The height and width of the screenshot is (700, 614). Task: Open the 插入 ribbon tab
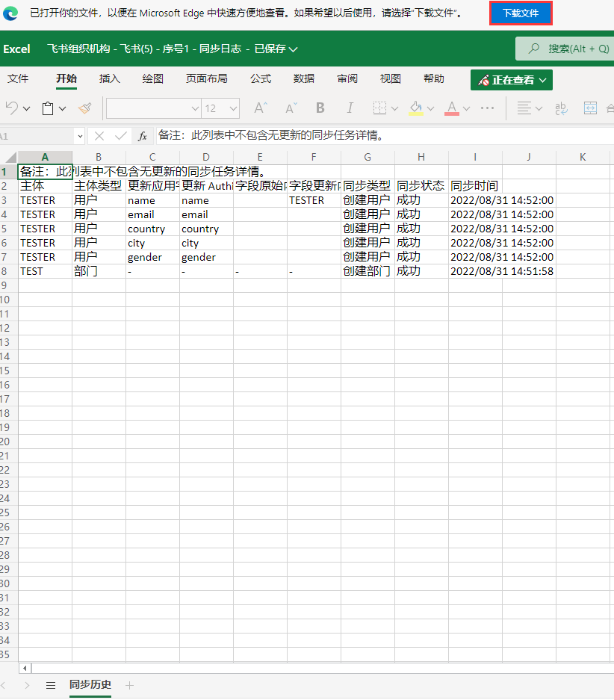coord(110,78)
